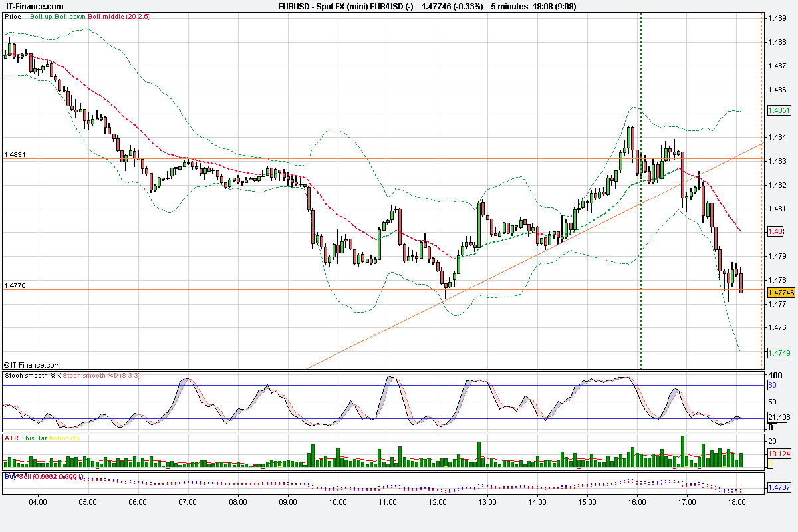This screenshot has height=532, width=798.
Task: Click the "04:00" time axis label
Action: [x=38, y=501]
